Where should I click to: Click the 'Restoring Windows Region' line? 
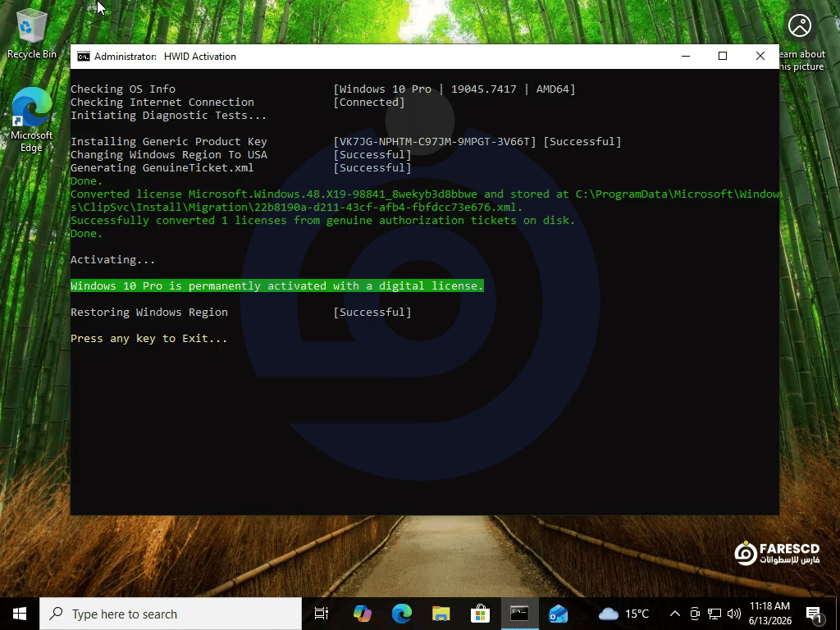click(x=149, y=313)
